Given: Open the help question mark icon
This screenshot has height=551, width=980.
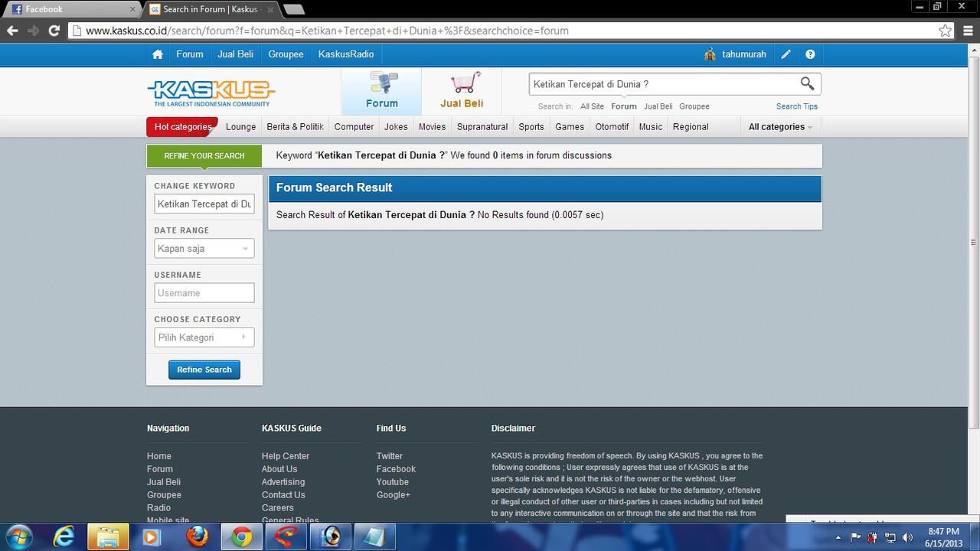Looking at the screenshot, I should coord(810,54).
